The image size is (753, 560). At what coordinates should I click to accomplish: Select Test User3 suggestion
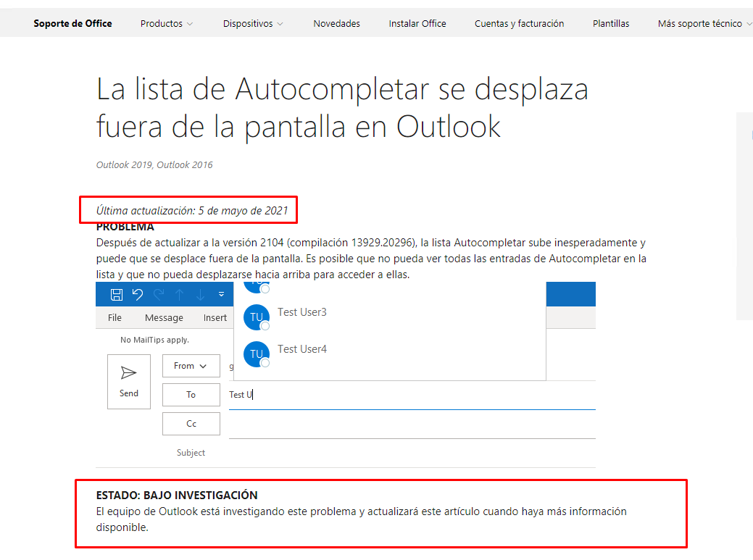389,317
